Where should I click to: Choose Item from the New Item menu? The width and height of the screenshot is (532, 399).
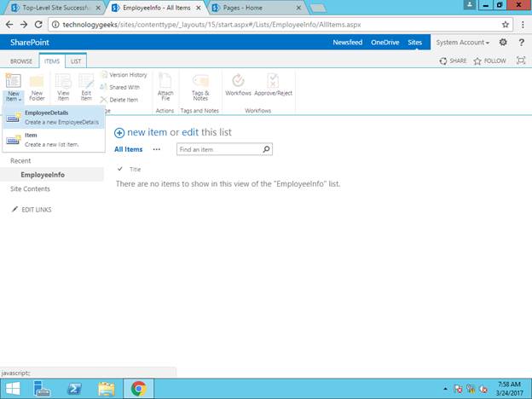pos(53,140)
